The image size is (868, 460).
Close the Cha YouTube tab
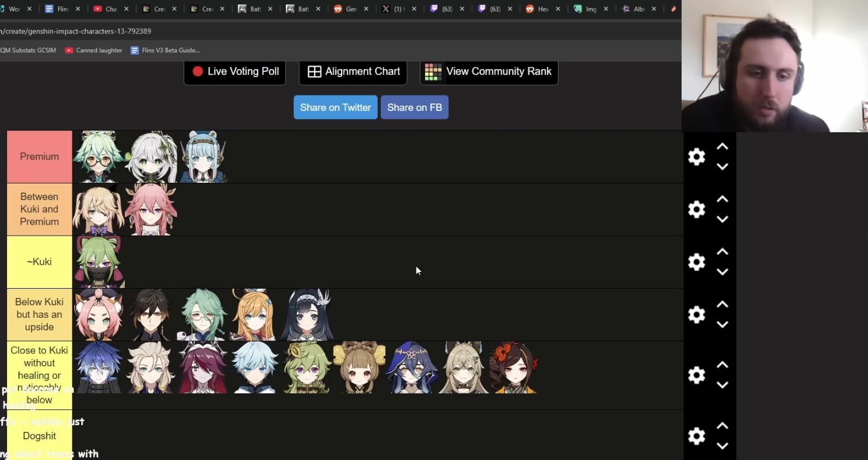[127, 9]
